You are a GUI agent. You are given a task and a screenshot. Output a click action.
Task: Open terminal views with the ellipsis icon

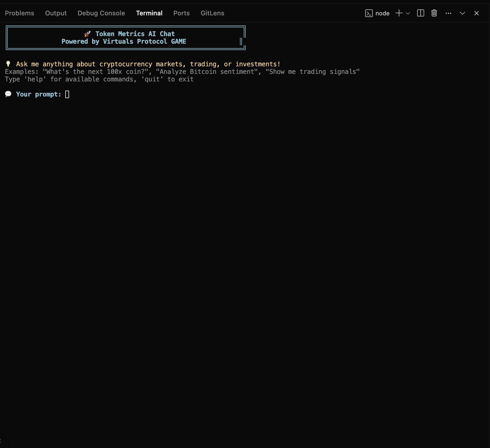[x=448, y=13]
